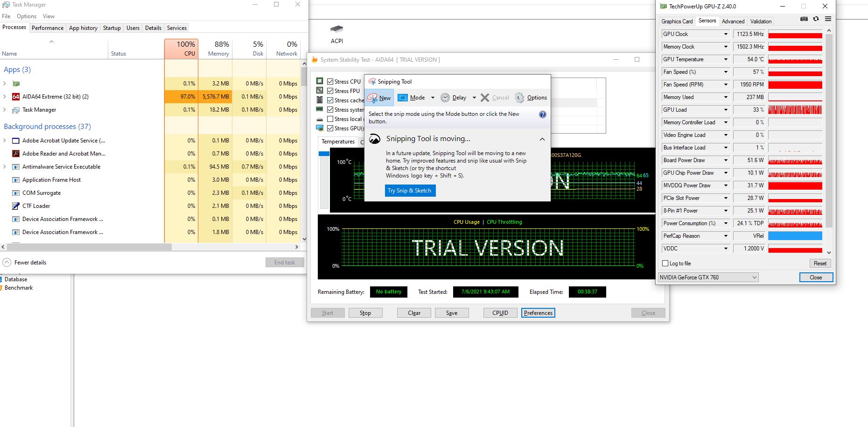Toggle the Stress GPU(s) checkbox
This screenshot has height=427, width=868.
coord(330,128)
